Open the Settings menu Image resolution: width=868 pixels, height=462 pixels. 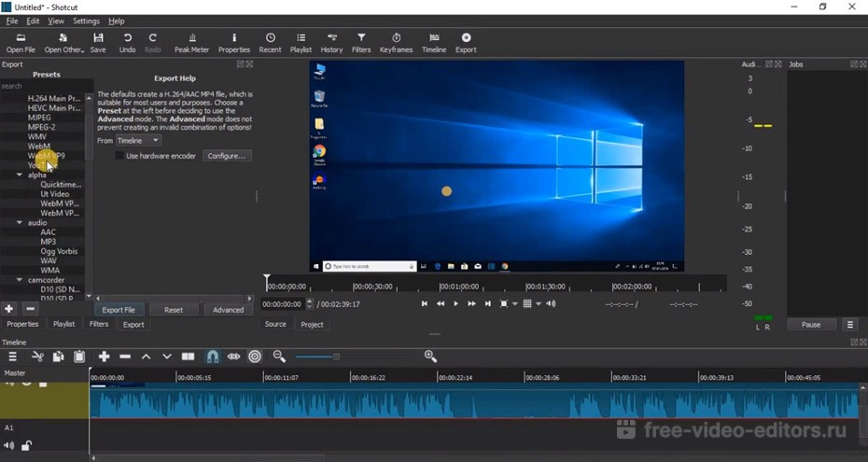pos(86,21)
